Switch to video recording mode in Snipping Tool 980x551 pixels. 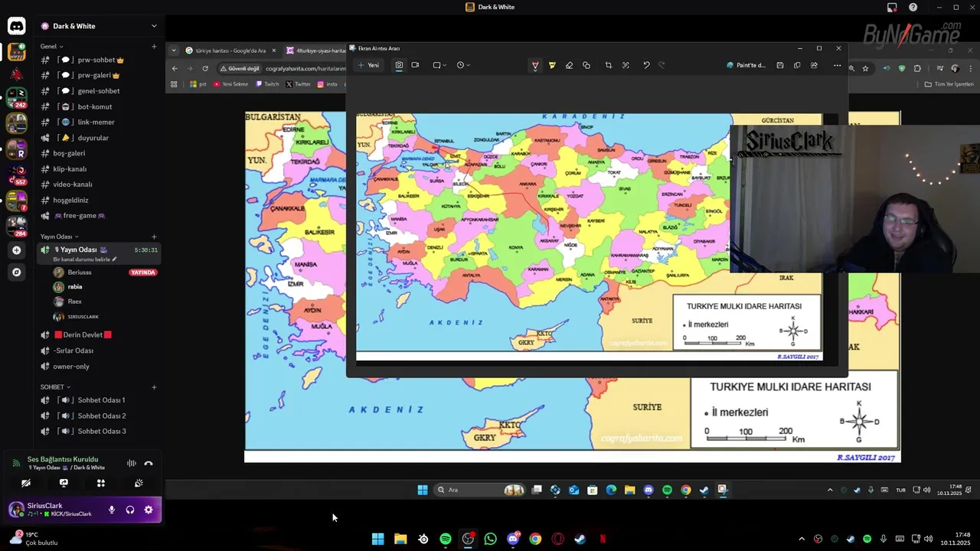(415, 65)
